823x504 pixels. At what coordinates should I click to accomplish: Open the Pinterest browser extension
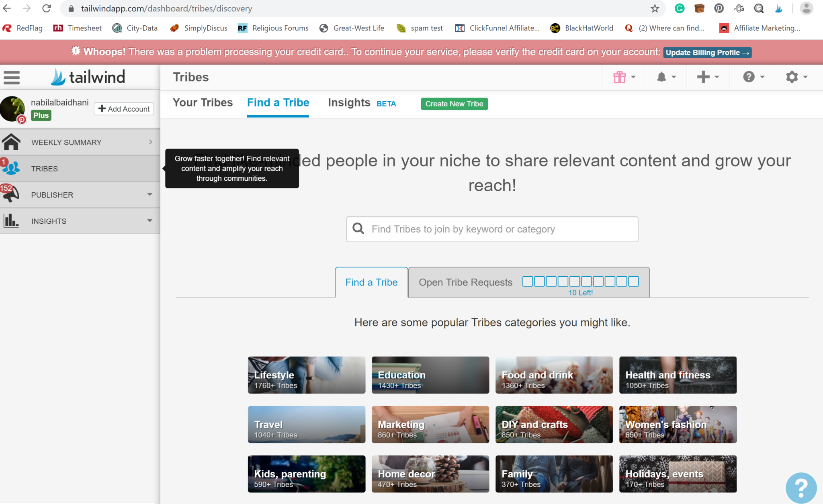pyautogui.click(x=719, y=8)
